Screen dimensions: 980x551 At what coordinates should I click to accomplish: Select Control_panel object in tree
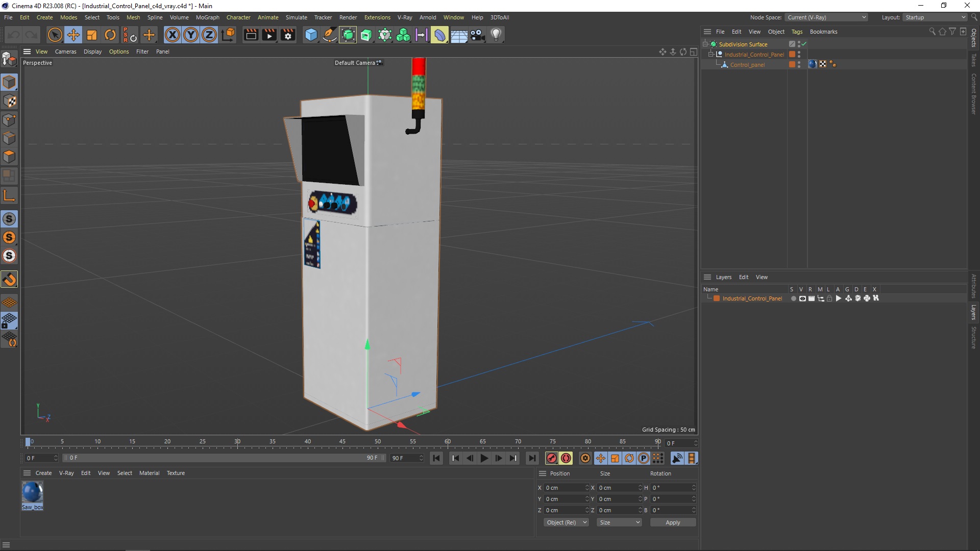[747, 65]
